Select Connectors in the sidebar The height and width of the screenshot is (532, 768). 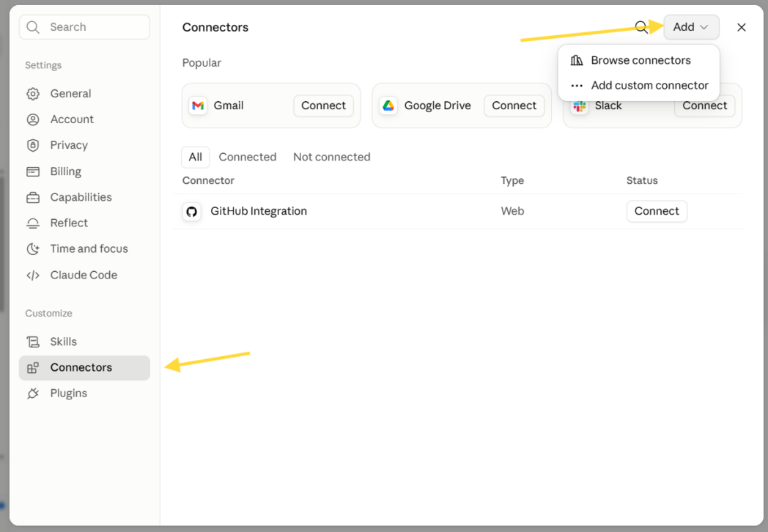[x=84, y=368]
